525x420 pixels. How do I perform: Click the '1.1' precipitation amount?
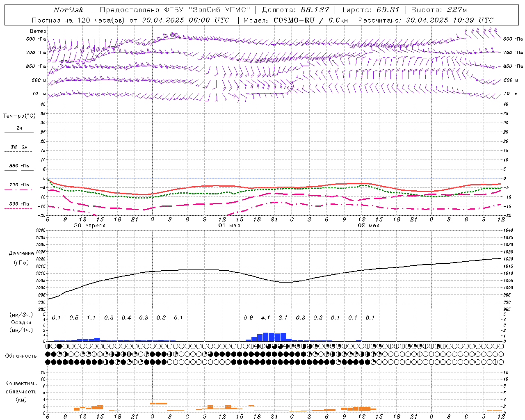tap(91, 317)
